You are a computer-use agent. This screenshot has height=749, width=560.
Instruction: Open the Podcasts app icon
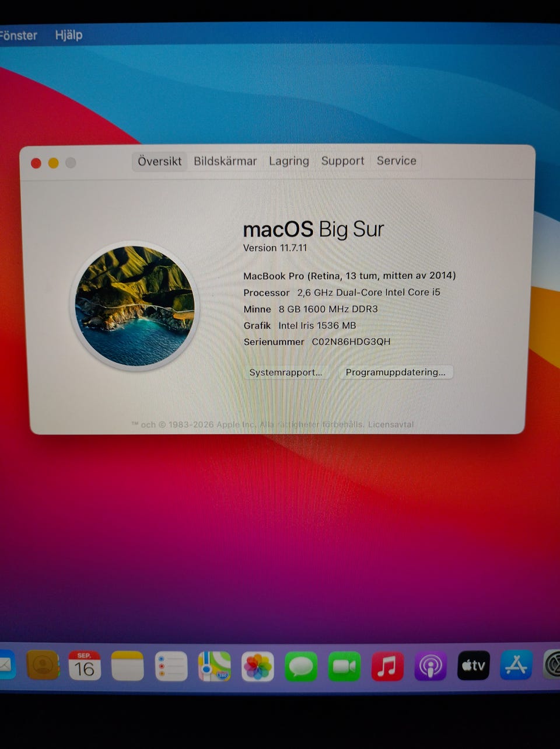(430, 666)
